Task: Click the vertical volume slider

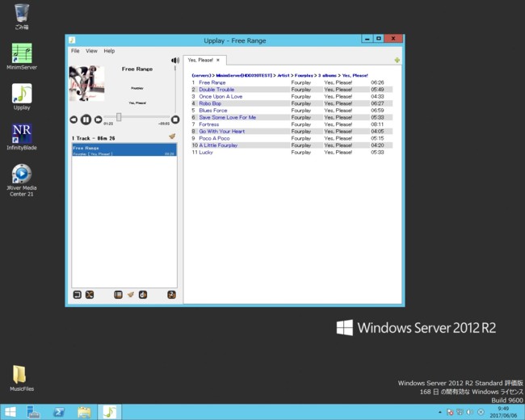Action: point(175,89)
